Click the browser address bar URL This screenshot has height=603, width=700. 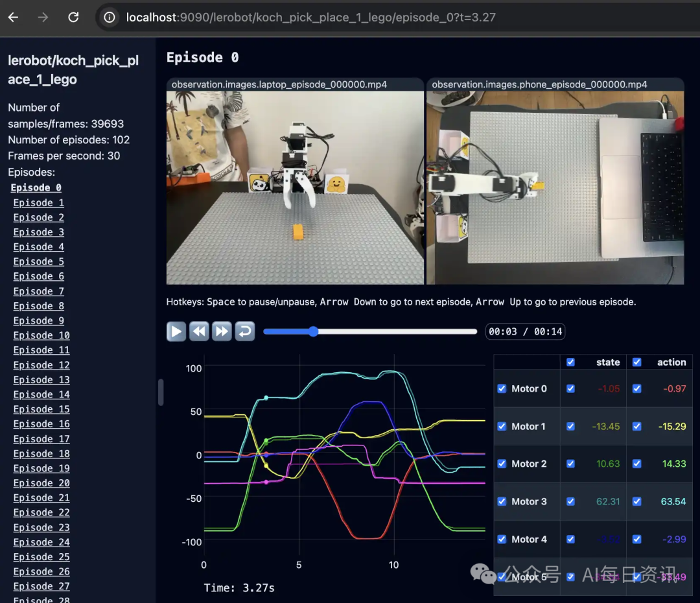(311, 18)
